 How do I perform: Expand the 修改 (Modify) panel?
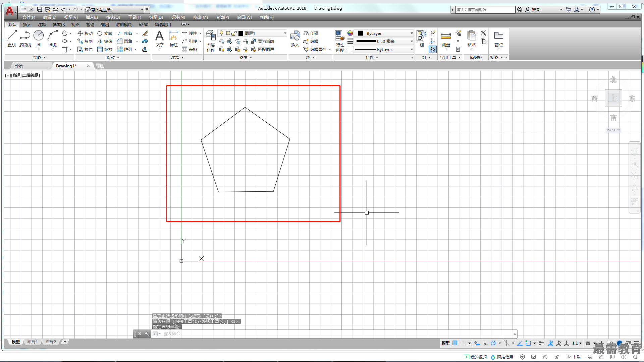pos(113,57)
